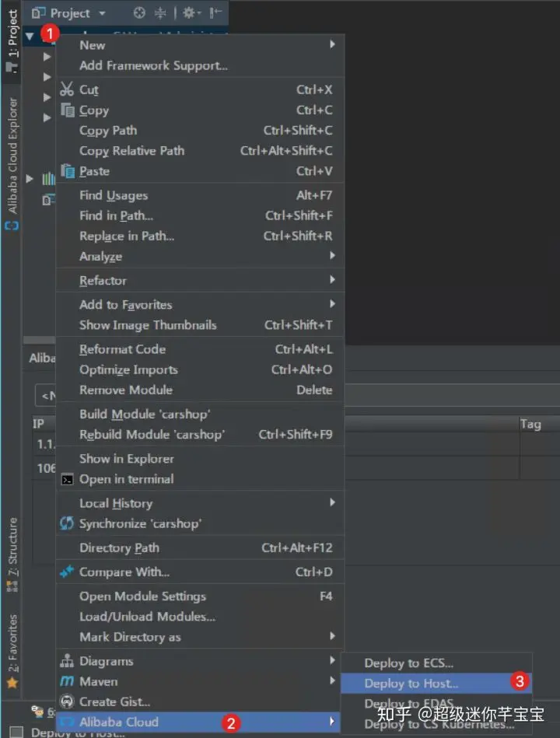Click the Maven m icon
Image resolution: width=560 pixels, height=738 pixels.
tap(67, 681)
